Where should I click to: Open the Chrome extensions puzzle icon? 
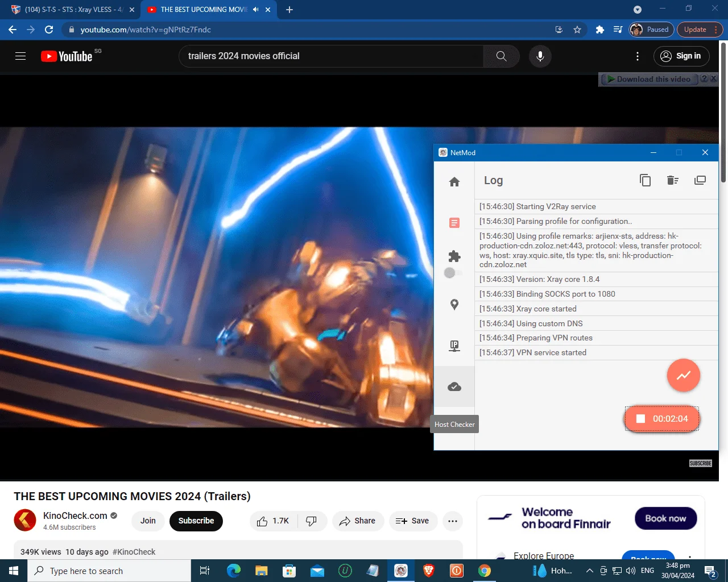click(599, 30)
